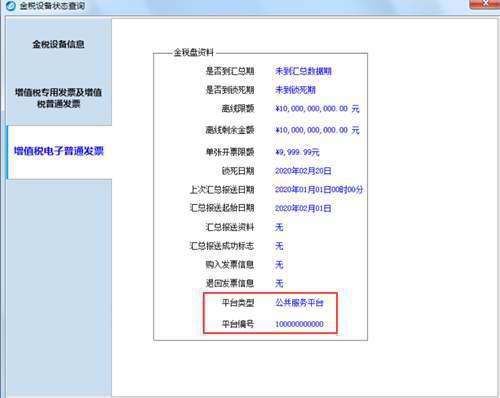
Task: Click the 离线剩余金额 amount value
Action: pos(317,130)
